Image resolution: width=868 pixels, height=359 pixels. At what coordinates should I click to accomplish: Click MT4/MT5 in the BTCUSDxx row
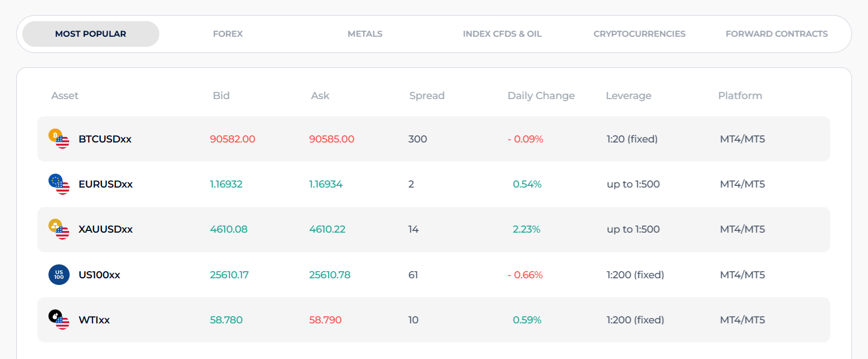tap(743, 139)
